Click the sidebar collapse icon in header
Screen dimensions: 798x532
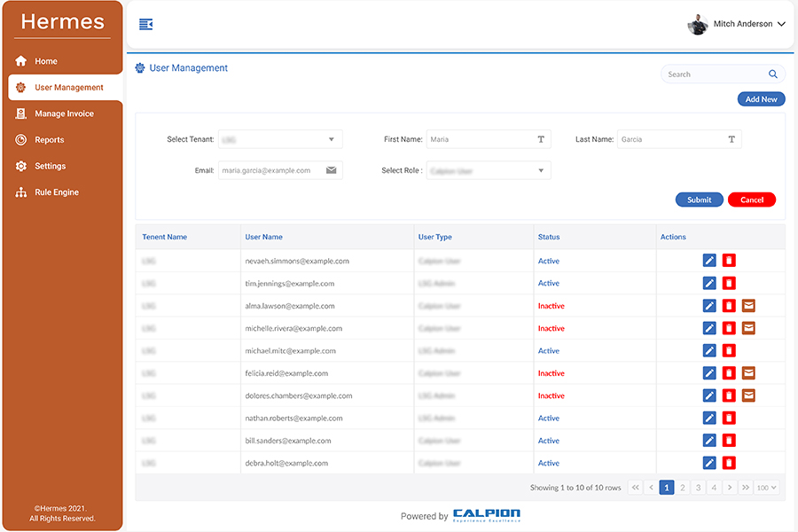(x=146, y=24)
